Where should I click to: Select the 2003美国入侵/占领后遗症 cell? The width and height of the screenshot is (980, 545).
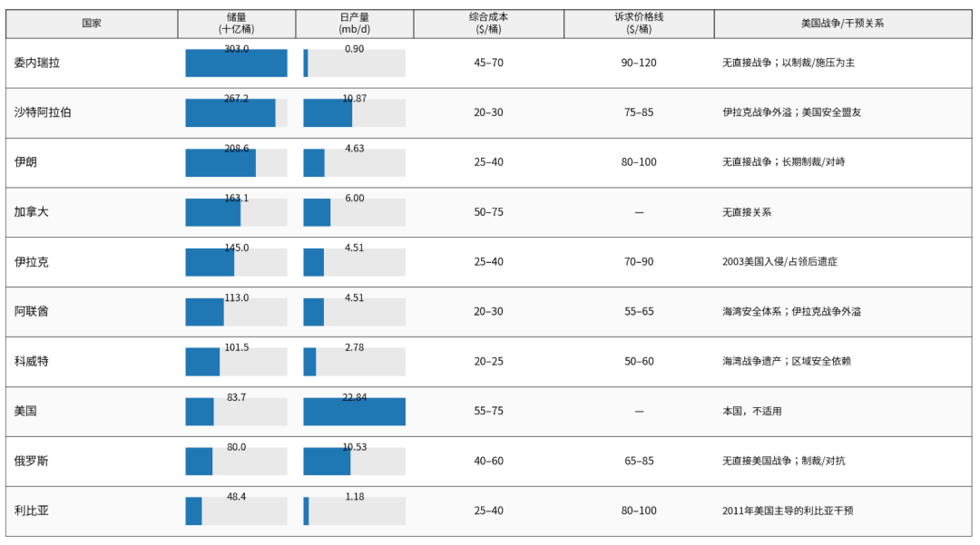tap(779, 262)
